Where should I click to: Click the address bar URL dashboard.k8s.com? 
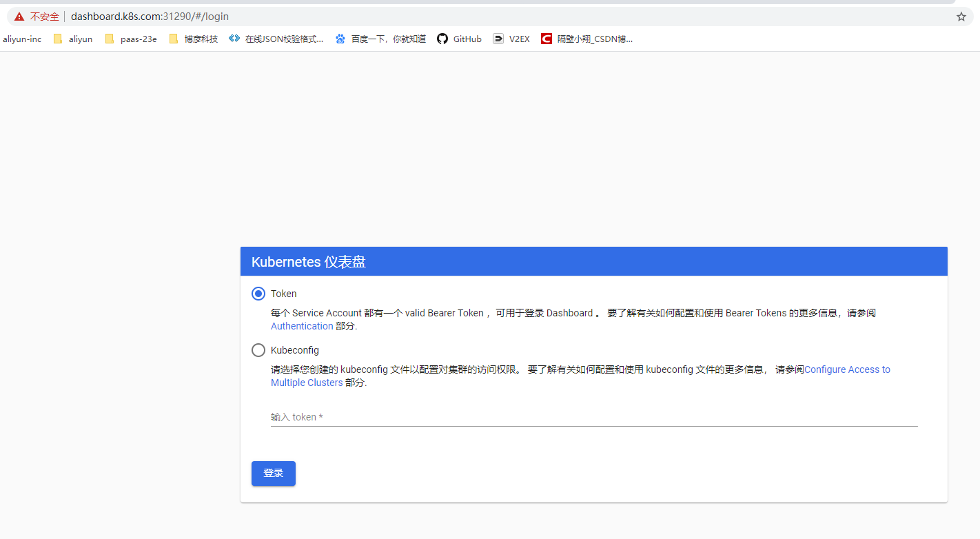tap(150, 17)
